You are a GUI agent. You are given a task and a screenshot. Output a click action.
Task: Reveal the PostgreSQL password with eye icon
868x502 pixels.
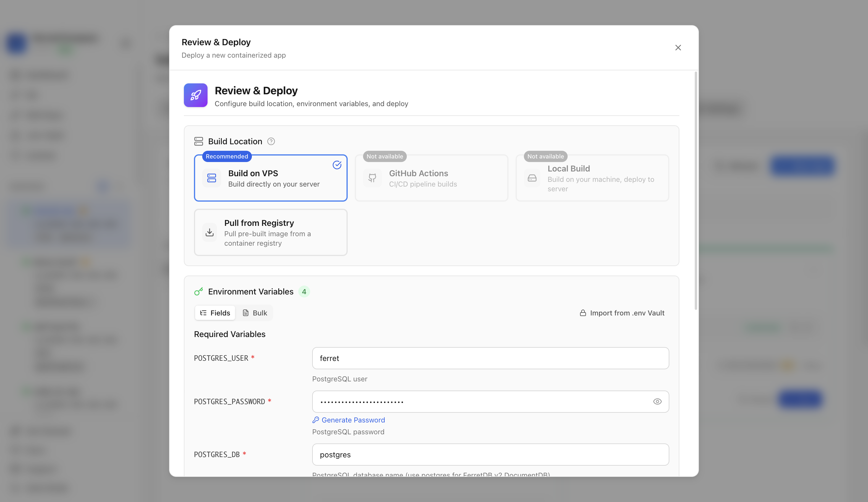point(657,402)
